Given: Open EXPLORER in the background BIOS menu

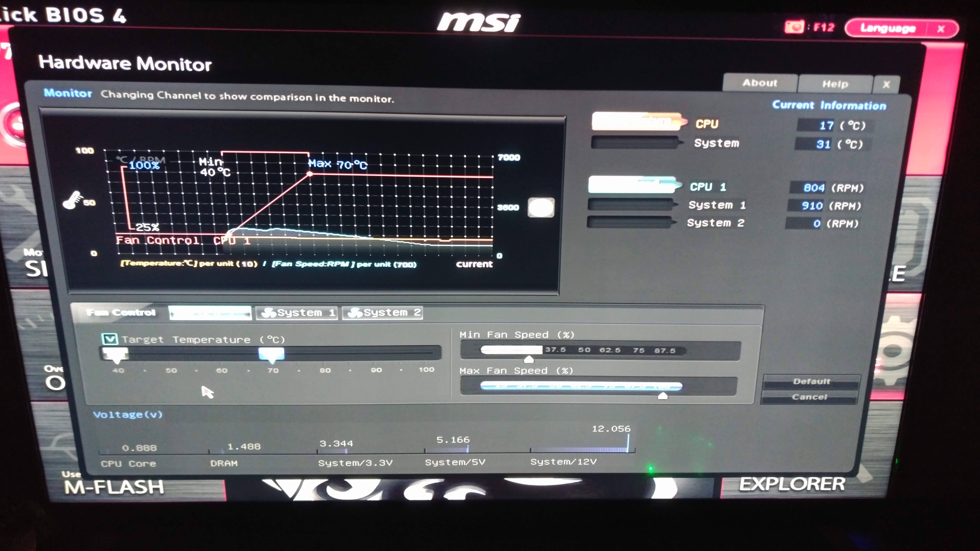Looking at the screenshot, I should 792,484.
